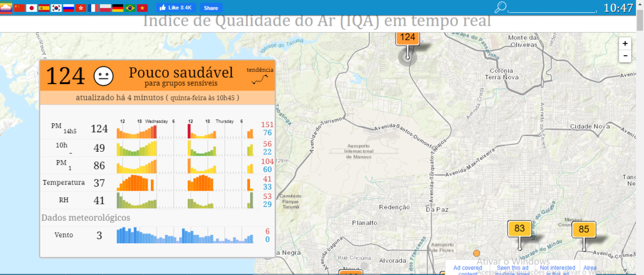The width and height of the screenshot is (644, 275).
Task: Select the Chinese flag language icon
Action: (x=19, y=8)
